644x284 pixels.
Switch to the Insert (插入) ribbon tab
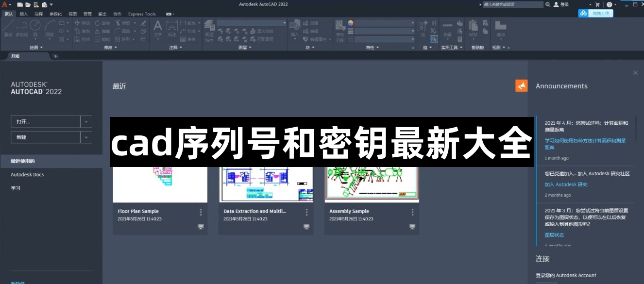[x=24, y=14]
